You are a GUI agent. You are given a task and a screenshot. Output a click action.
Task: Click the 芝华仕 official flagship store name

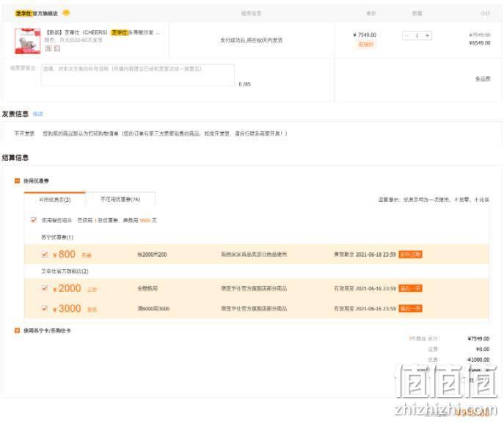pos(37,13)
